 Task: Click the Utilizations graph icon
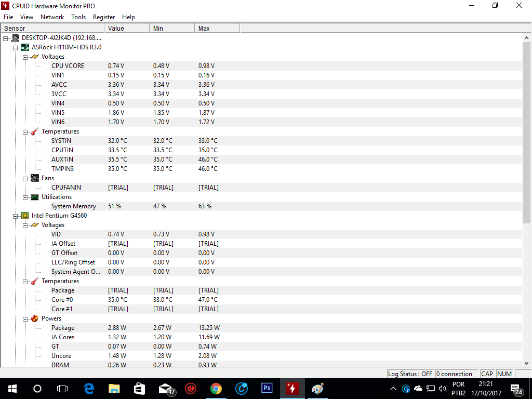click(x=35, y=197)
